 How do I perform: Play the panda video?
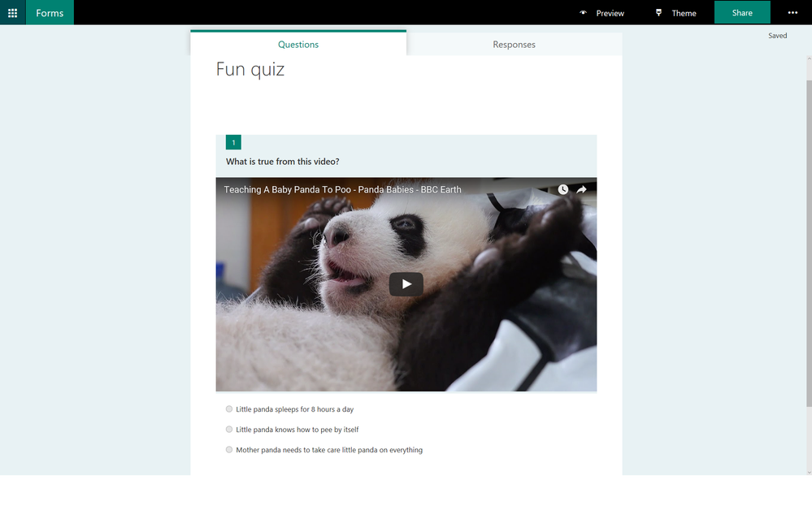point(406,284)
